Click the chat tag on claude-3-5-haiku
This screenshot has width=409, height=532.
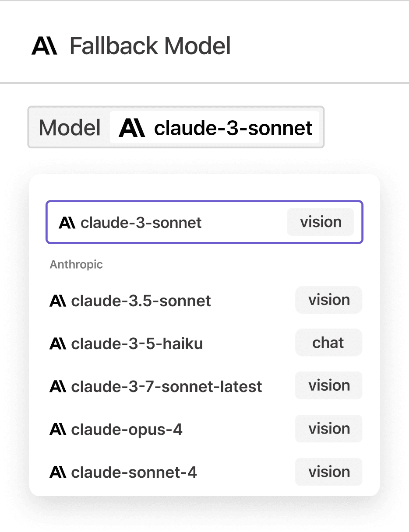[x=328, y=343]
